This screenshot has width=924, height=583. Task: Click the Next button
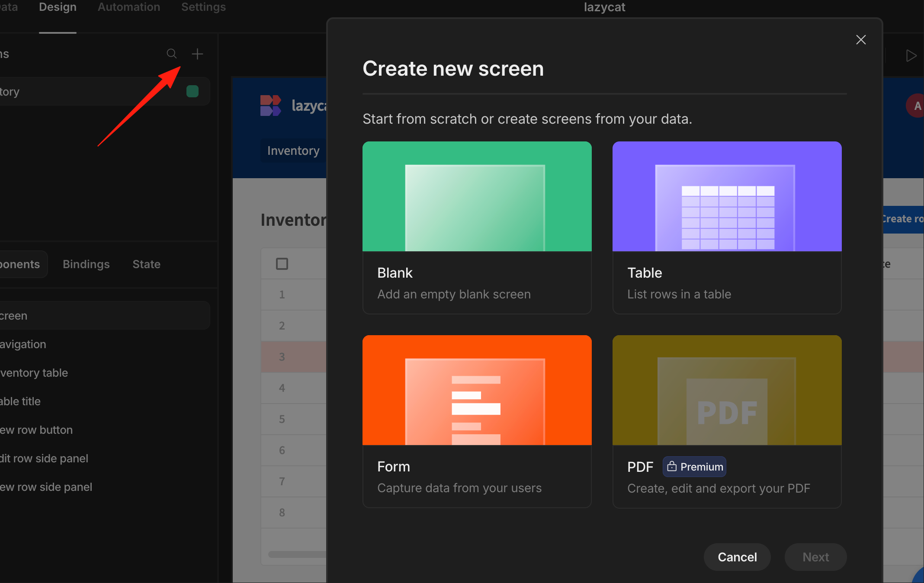tap(815, 557)
